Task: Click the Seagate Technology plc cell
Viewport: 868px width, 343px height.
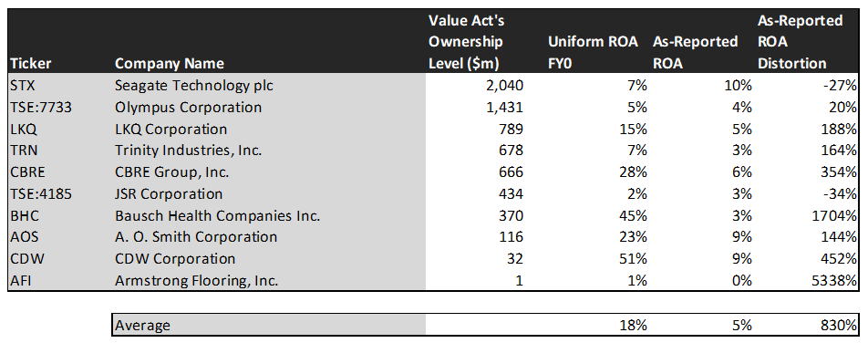Action: click(x=193, y=86)
